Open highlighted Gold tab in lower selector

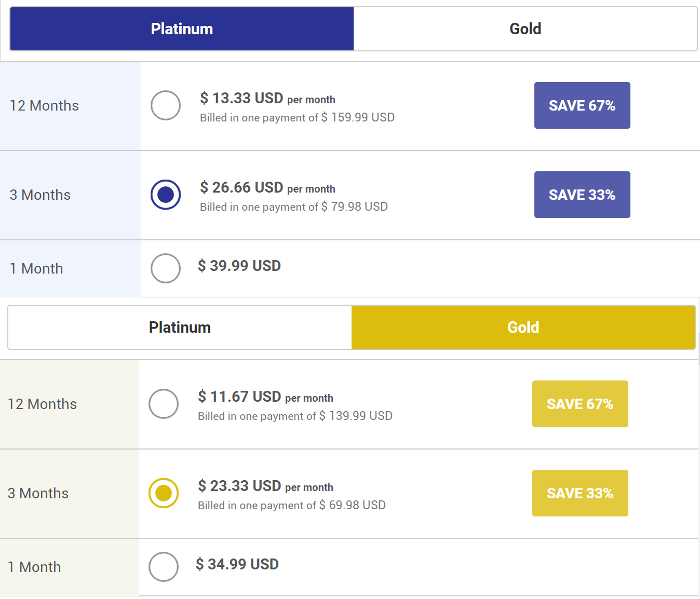point(523,328)
